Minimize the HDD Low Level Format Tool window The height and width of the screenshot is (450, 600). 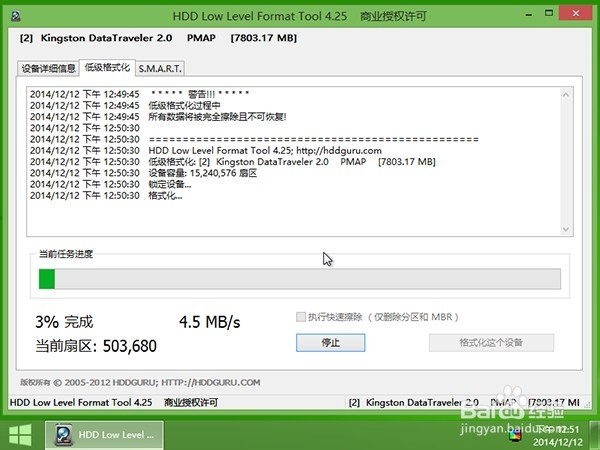pyautogui.click(x=528, y=14)
